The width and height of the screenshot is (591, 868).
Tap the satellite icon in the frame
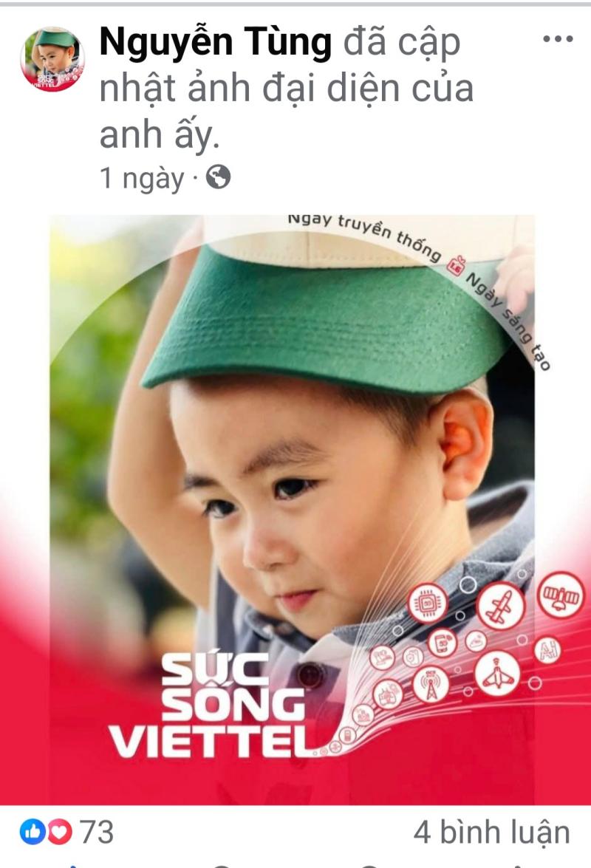[561, 595]
